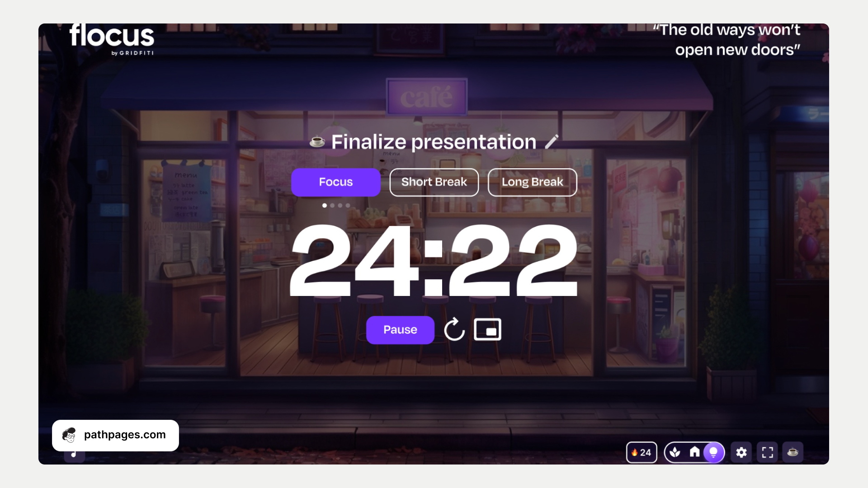The height and width of the screenshot is (488, 868).
Task: Click the café background scene thumbnail
Action: click(793, 452)
